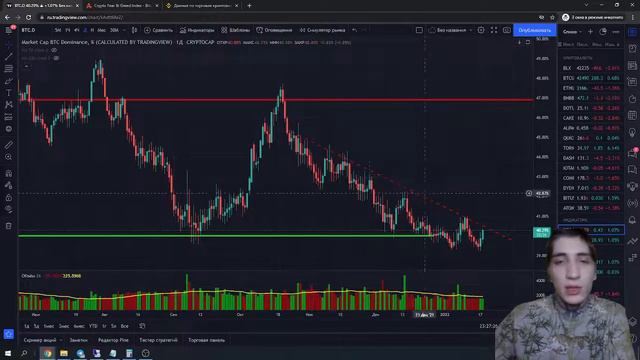Open Templates (Шаблоны) dropdown
The width and height of the screenshot is (640, 360).
click(x=236, y=30)
